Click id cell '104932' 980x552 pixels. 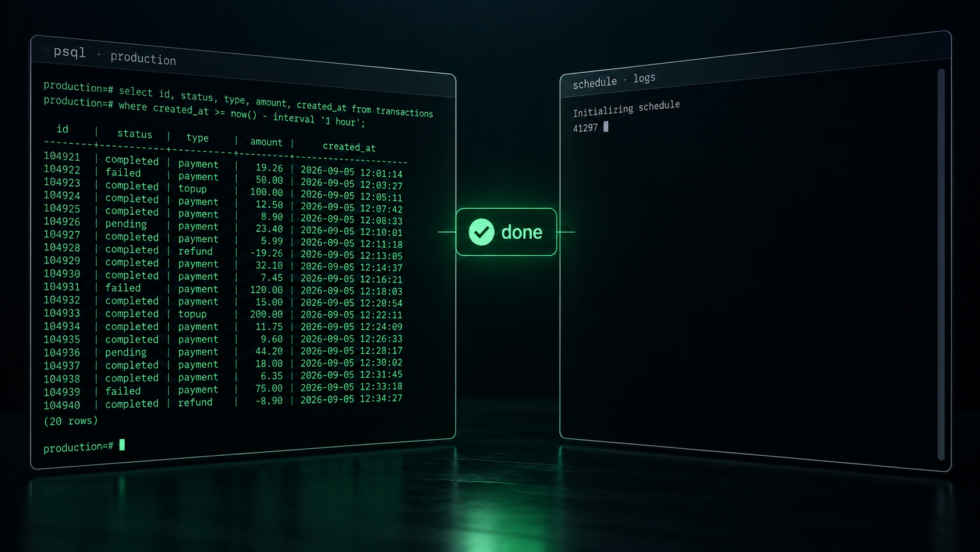[x=62, y=300]
